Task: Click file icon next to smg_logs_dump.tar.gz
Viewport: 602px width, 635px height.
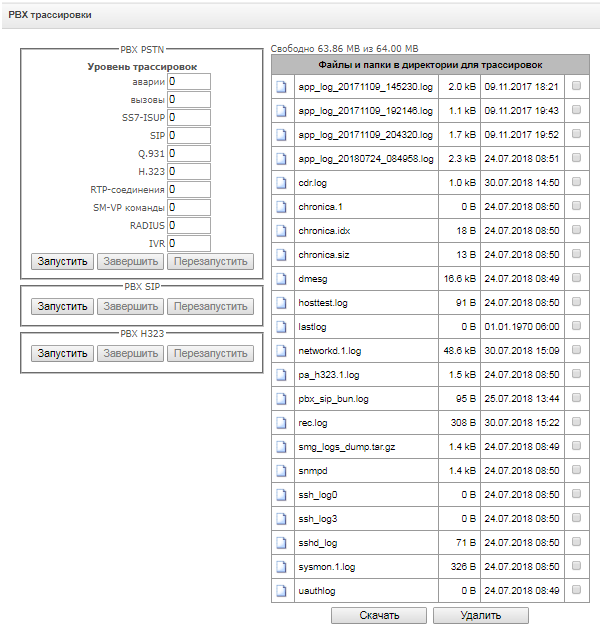Action: pos(281,447)
